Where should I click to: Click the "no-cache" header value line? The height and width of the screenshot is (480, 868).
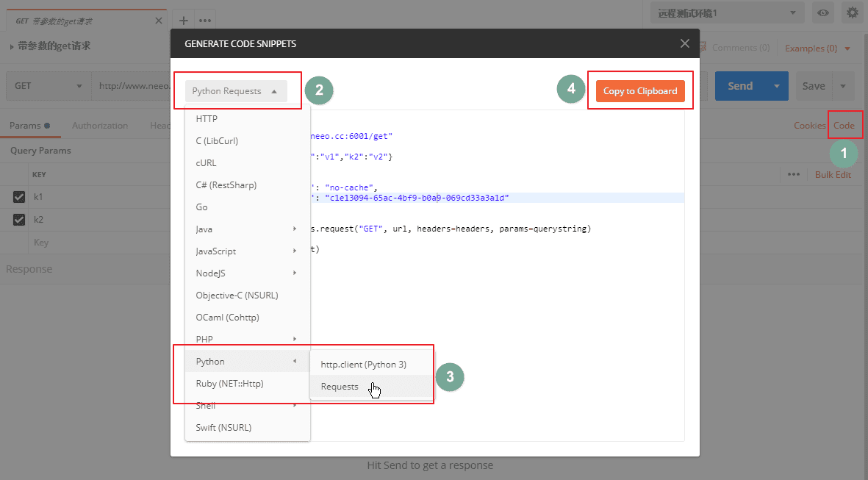click(344, 187)
